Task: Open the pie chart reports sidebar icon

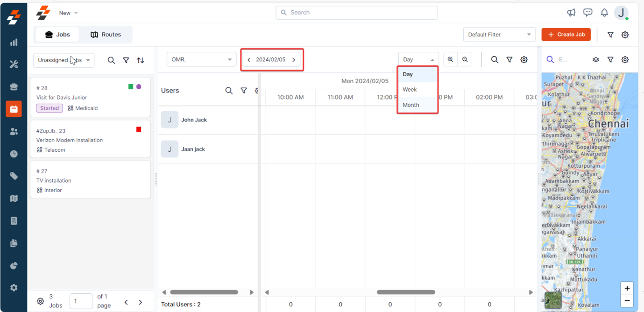Action: 14,266
